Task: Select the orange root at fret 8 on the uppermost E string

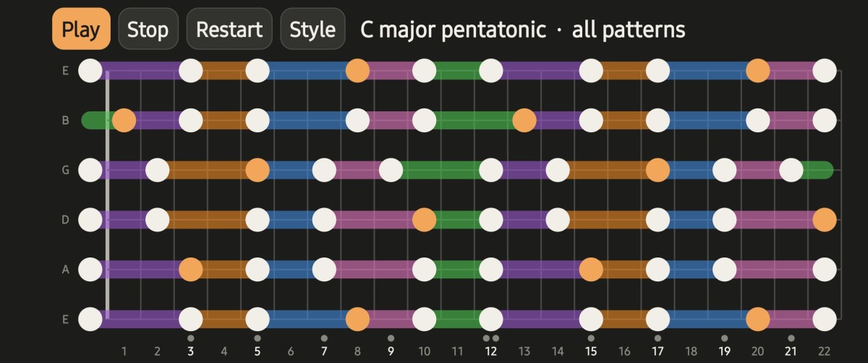Action: (x=357, y=71)
